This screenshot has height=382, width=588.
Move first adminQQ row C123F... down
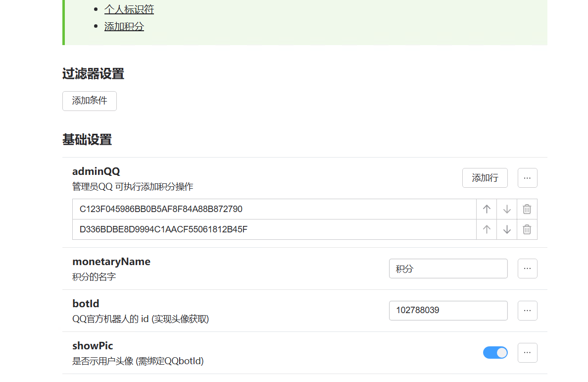pyautogui.click(x=507, y=209)
